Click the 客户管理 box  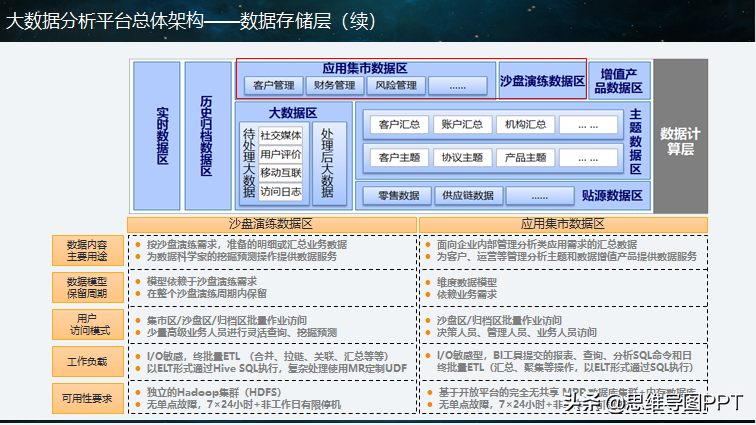pyautogui.click(x=273, y=85)
